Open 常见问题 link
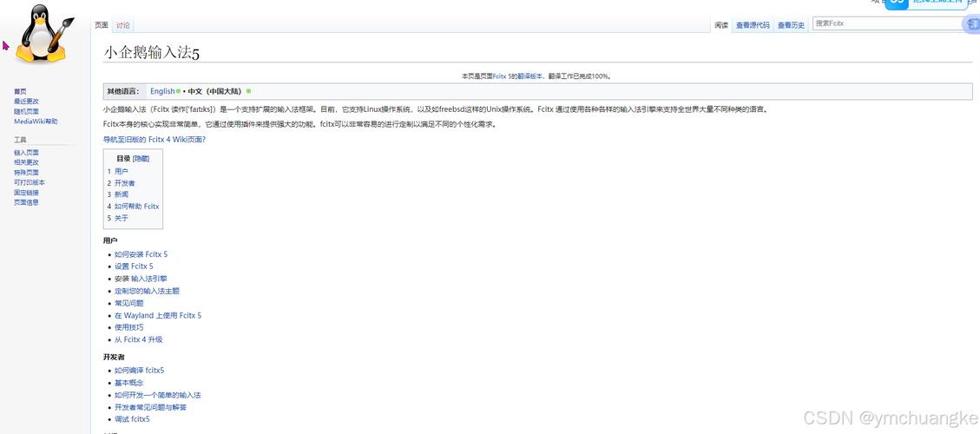The image size is (980, 434). [128, 303]
